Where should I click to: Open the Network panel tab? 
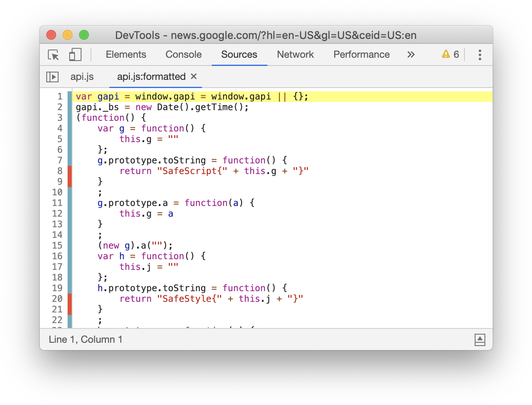295,54
